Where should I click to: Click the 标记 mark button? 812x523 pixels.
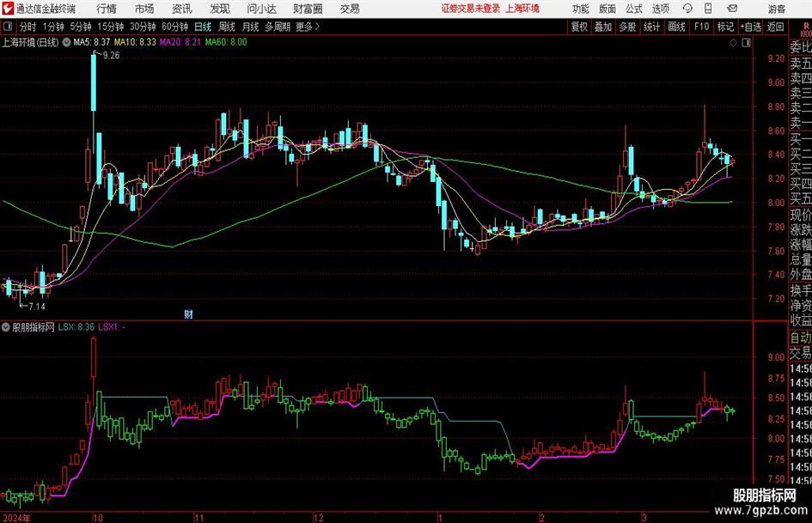pyautogui.click(x=725, y=27)
